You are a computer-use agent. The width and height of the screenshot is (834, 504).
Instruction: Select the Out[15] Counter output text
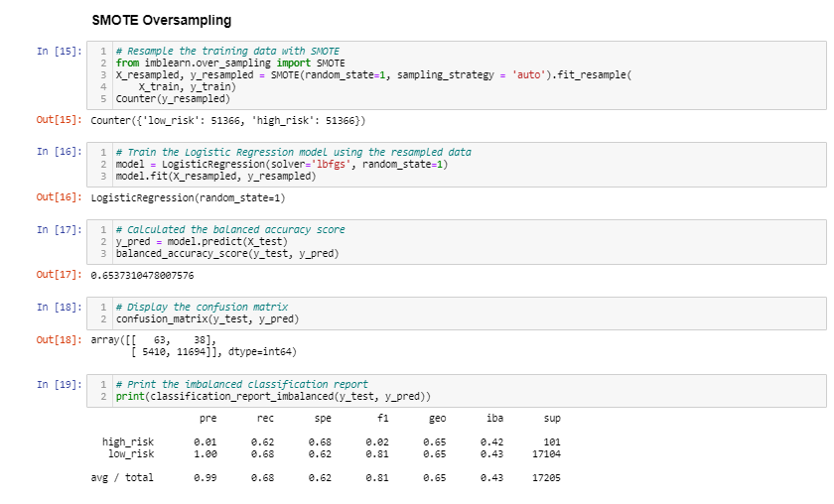[x=227, y=121]
